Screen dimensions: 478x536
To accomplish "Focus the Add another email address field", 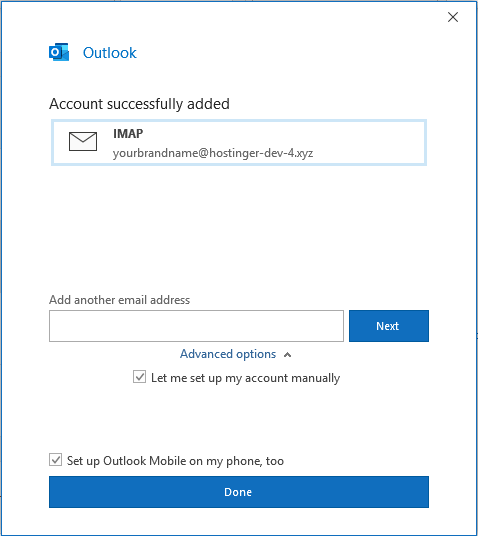I will [x=196, y=326].
